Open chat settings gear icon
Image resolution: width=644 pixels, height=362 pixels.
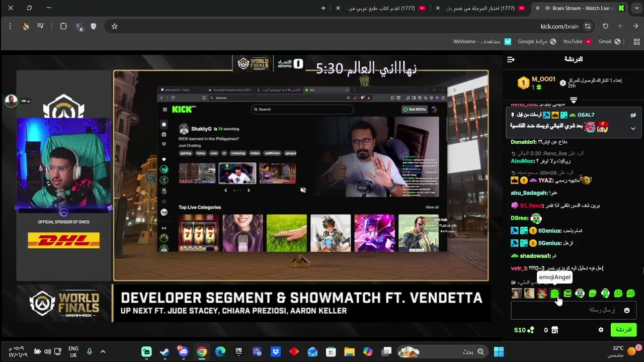pos(601,330)
